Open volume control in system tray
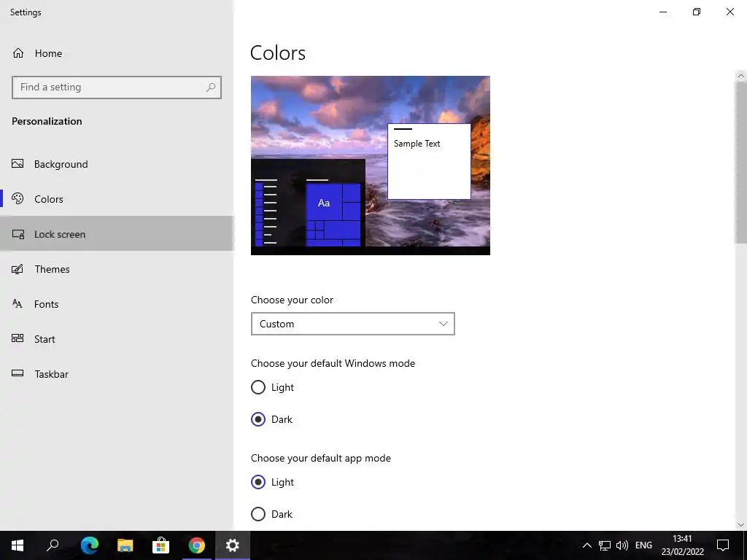747x560 pixels. [x=622, y=545]
